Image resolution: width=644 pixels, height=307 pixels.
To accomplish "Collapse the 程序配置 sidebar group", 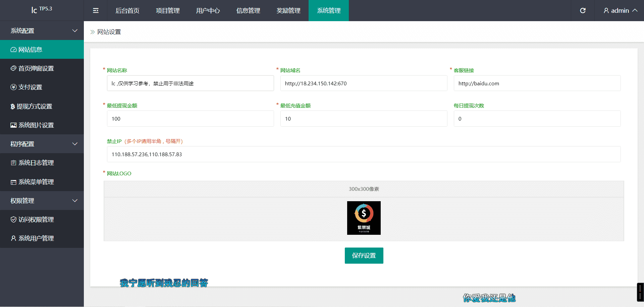I will tap(42, 144).
